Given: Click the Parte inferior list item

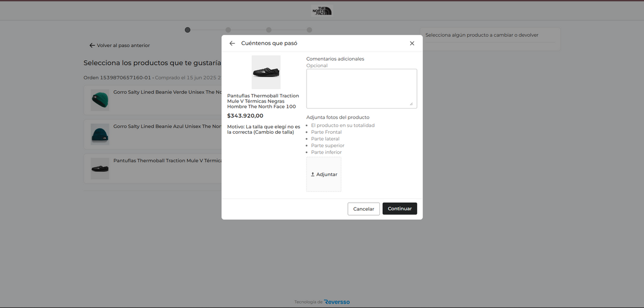Looking at the screenshot, I should pyautogui.click(x=326, y=152).
